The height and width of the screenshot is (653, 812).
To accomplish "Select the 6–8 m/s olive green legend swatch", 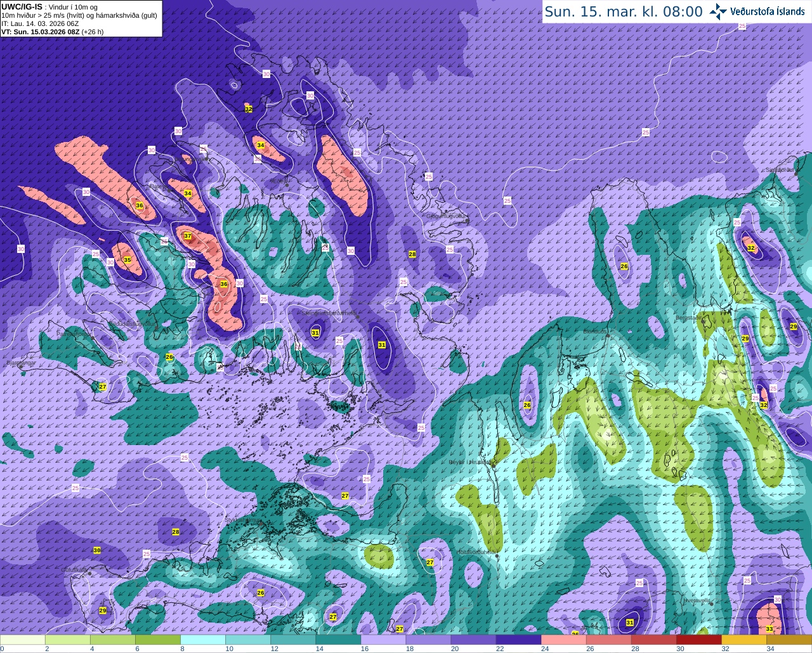I will pos(158,640).
